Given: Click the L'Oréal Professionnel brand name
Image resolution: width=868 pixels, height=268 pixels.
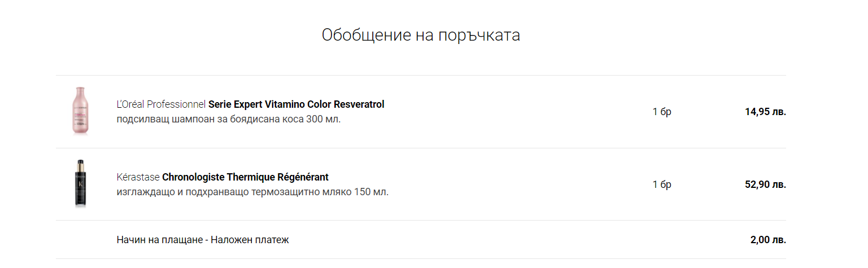Looking at the screenshot, I should (x=161, y=104).
